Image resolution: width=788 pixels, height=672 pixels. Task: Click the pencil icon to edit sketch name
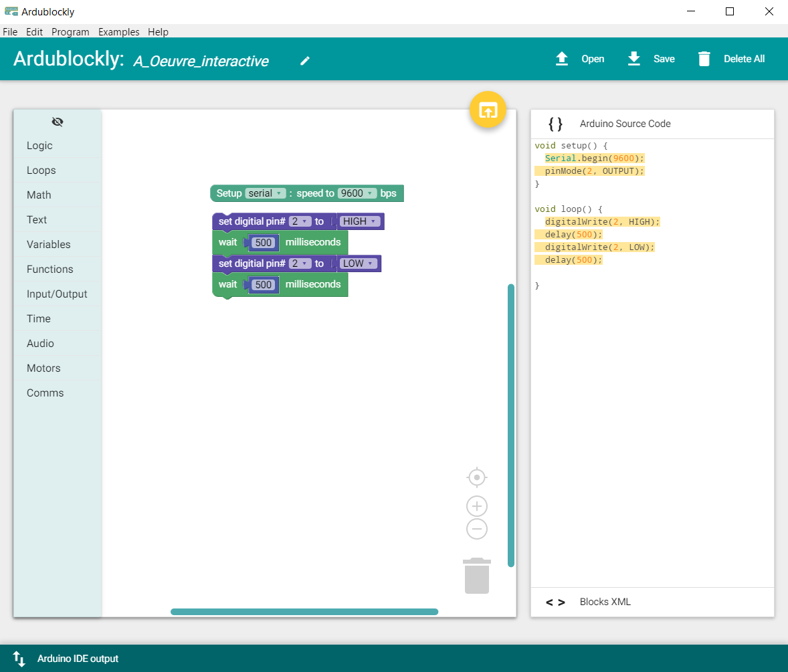(305, 61)
